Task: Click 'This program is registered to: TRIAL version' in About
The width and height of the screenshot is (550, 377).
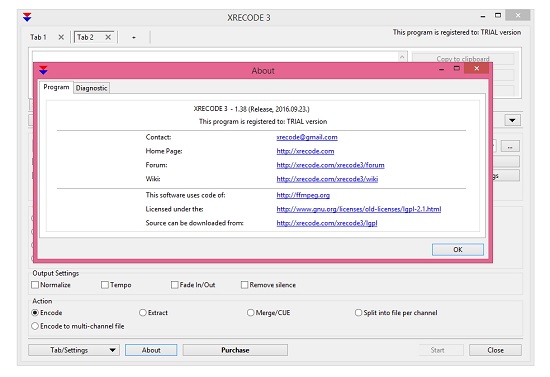Action: point(263,122)
